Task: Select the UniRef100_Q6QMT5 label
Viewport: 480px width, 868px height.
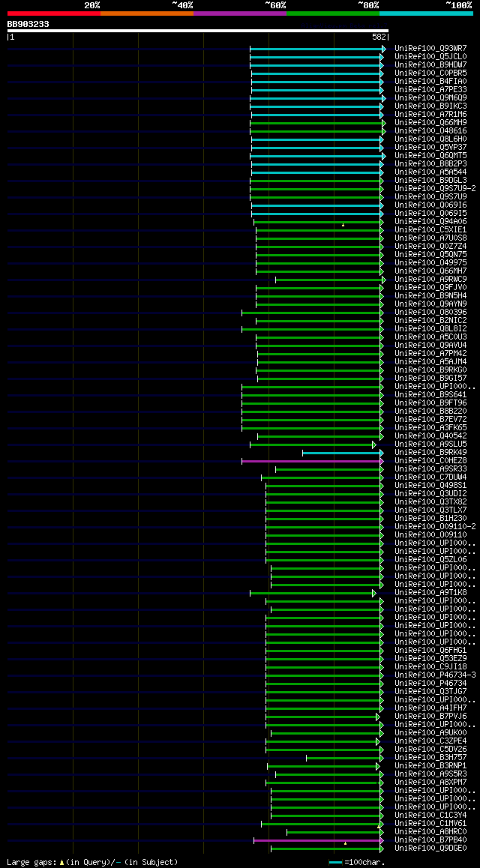Action: pyautogui.click(x=430, y=156)
